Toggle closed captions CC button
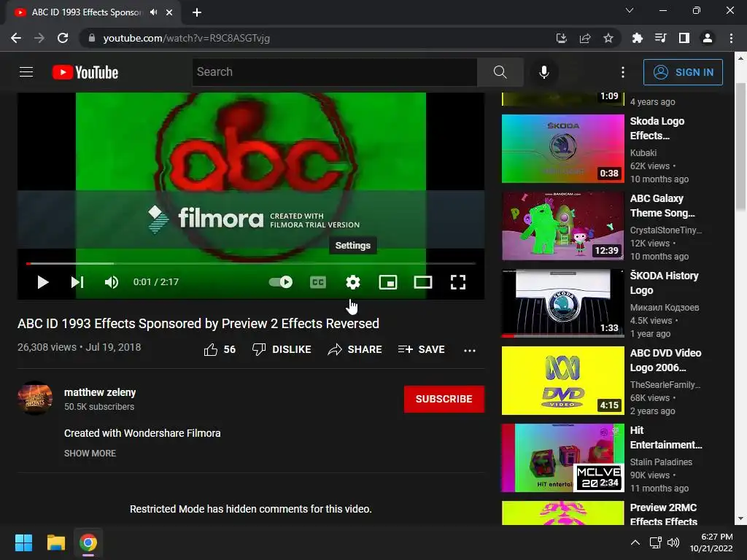 pyautogui.click(x=318, y=282)
